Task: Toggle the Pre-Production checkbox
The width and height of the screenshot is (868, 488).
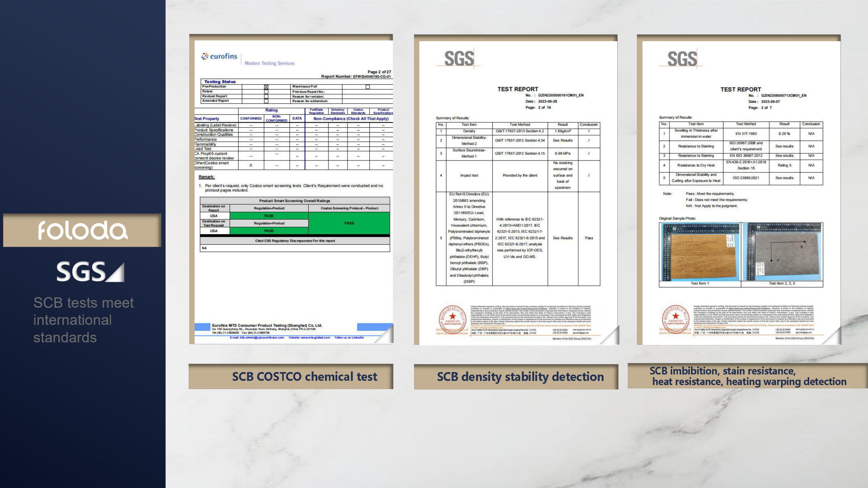Action: pos(266,87)
